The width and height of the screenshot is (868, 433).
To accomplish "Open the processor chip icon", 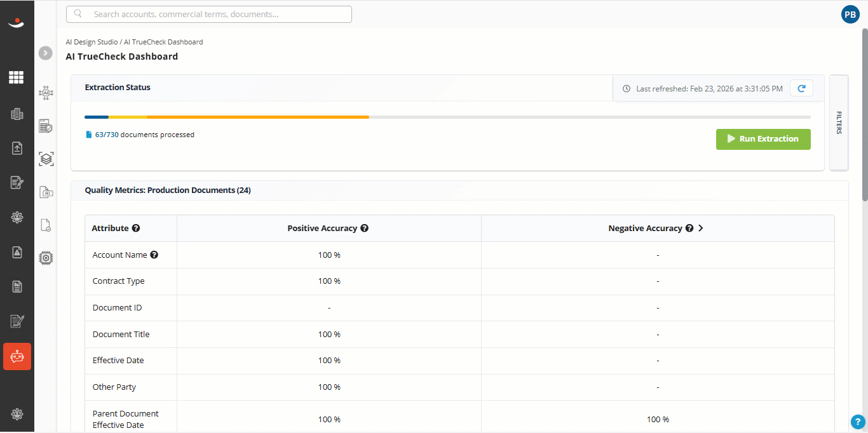I will click(46, 258).
